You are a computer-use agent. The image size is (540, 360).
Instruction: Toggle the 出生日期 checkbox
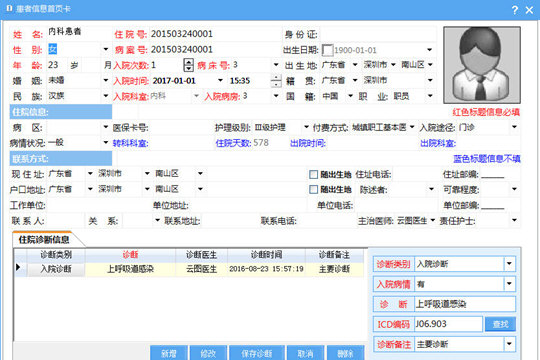pyautogui.click(x=327, y=50)
